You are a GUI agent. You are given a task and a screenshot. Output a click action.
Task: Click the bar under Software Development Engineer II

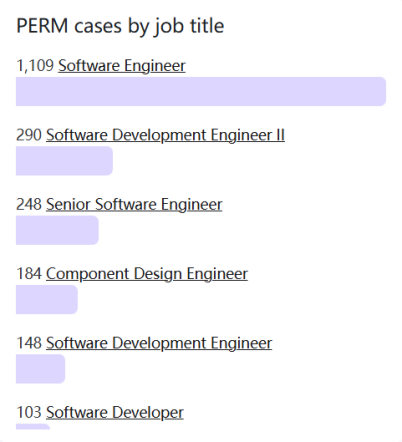click(64, 161)
